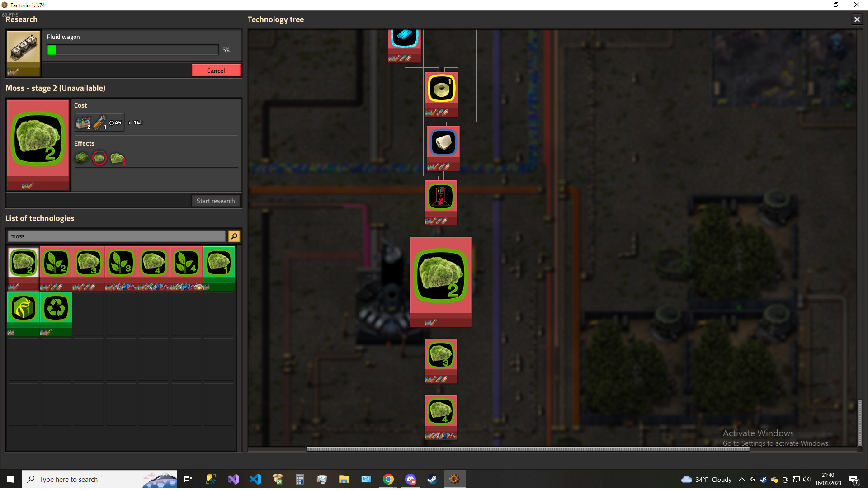Click the cyan technology node at tree top
Viewport: 868px width, 490px height.
coord(405,46)
